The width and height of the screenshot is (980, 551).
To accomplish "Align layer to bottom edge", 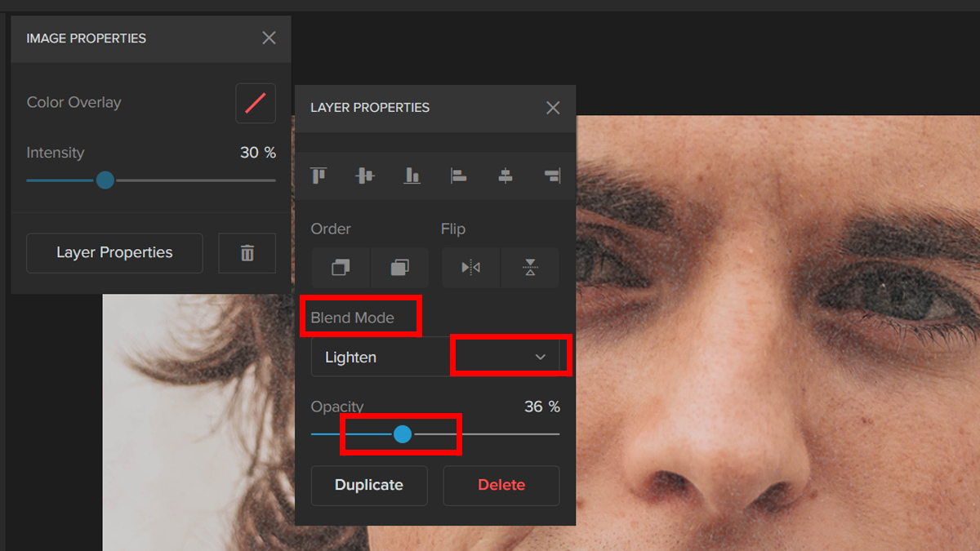I will pyautogui.click(x=412, y=176).
